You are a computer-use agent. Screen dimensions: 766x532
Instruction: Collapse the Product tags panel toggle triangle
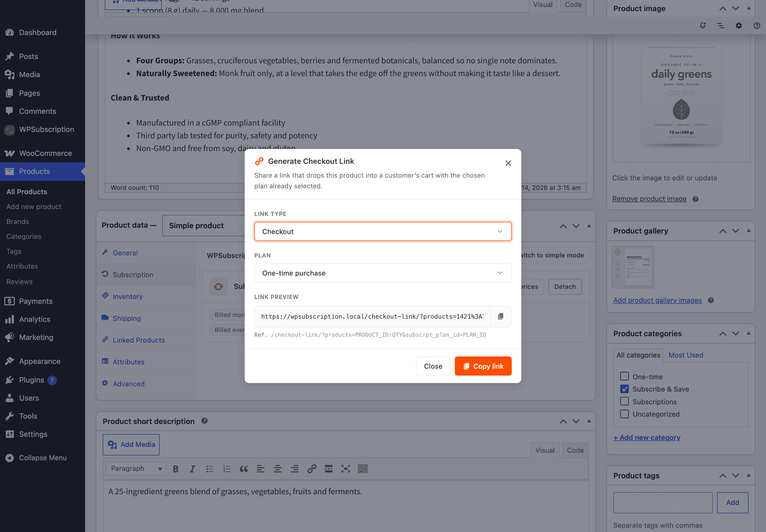(x=748, y=475)
